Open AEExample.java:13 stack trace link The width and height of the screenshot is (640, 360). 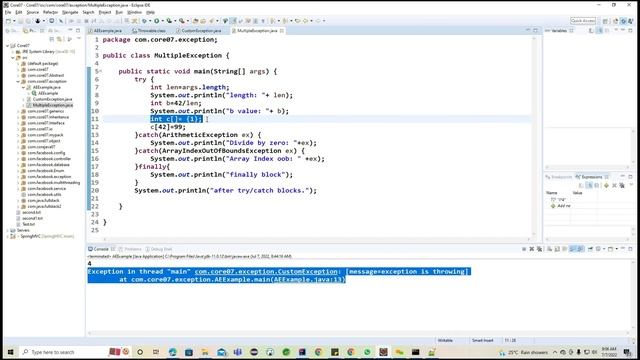tap(309, 280)
